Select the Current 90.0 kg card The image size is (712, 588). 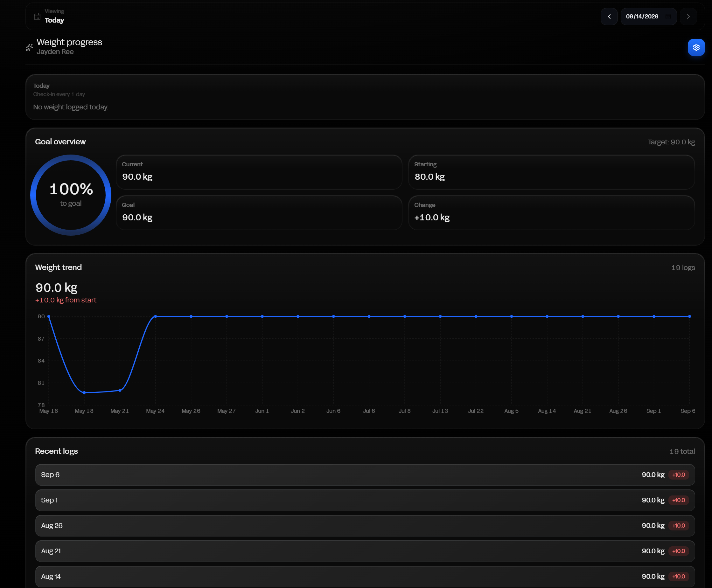[259, 172]
